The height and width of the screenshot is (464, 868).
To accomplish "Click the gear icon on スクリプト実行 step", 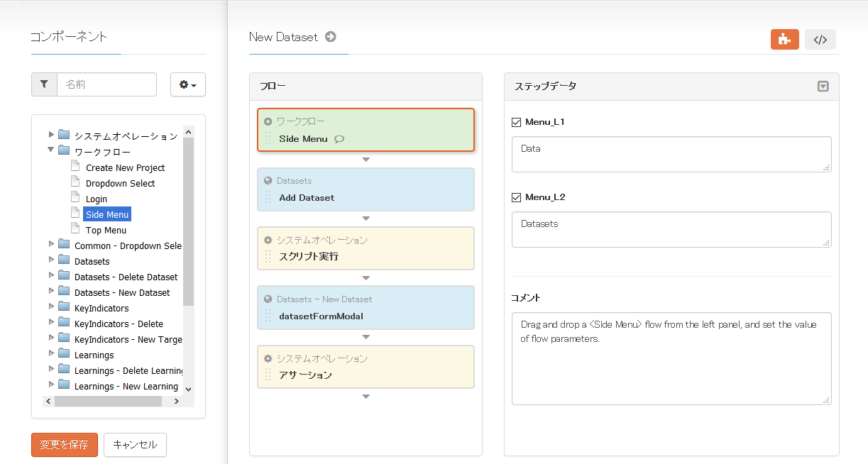I will [268, 241].
